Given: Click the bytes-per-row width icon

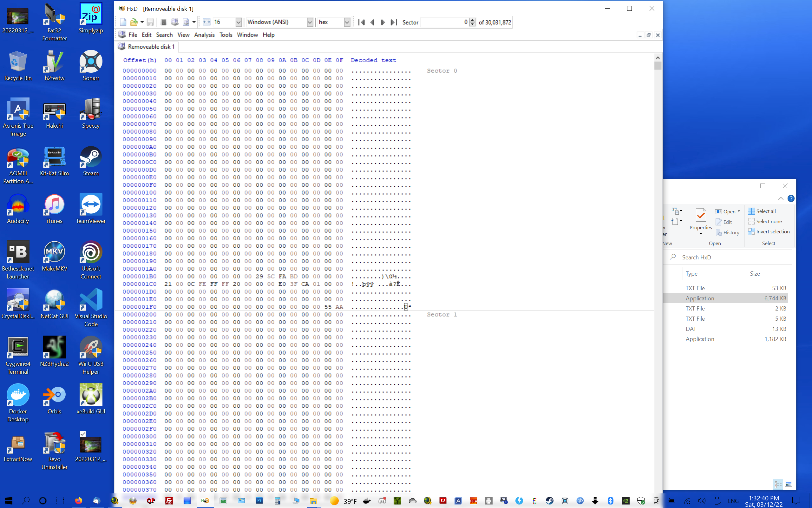Looking at the screenshot, I should (x=206, y=22).
